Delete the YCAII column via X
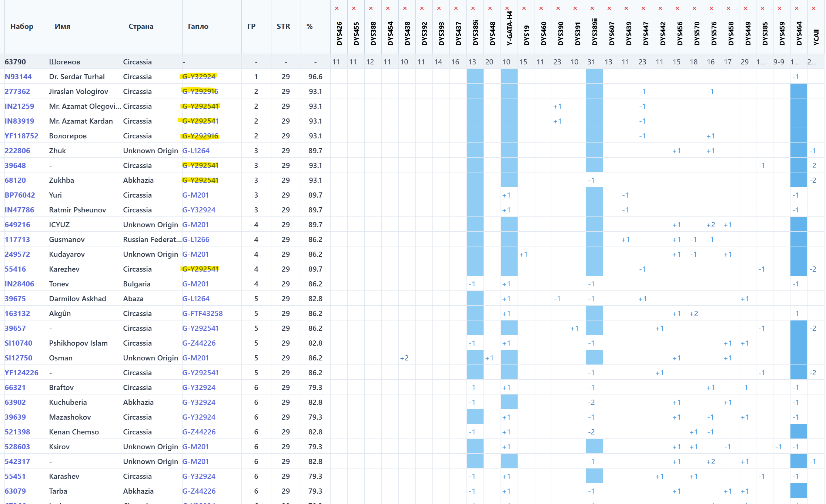 point(813,9)
